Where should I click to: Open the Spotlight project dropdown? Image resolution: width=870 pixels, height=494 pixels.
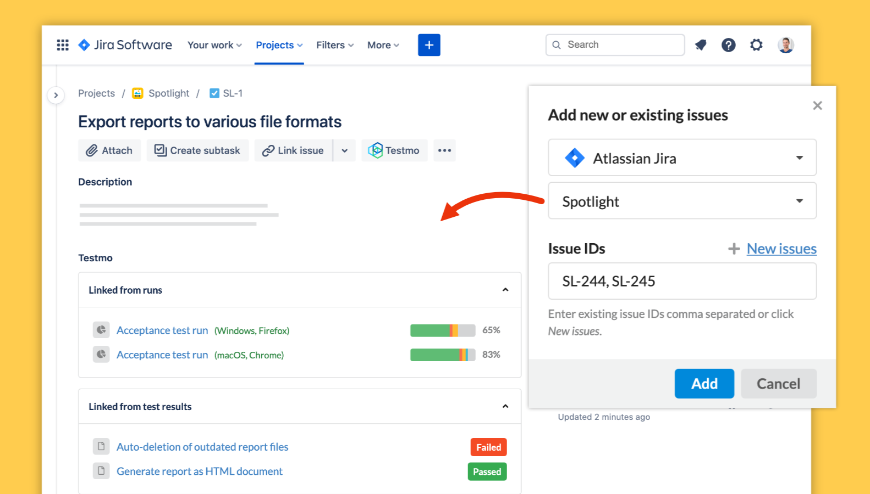682,201
